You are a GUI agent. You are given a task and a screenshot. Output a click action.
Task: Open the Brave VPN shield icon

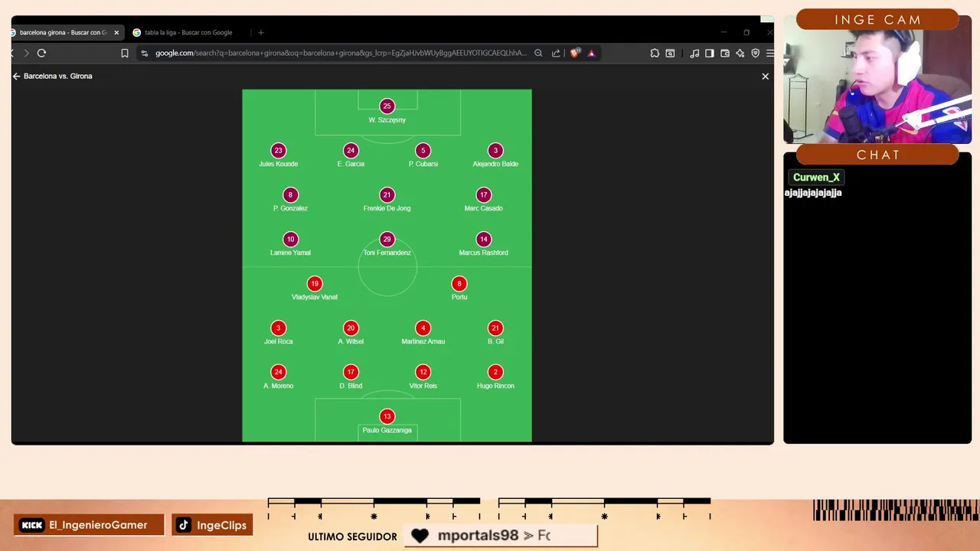(756, 53)
